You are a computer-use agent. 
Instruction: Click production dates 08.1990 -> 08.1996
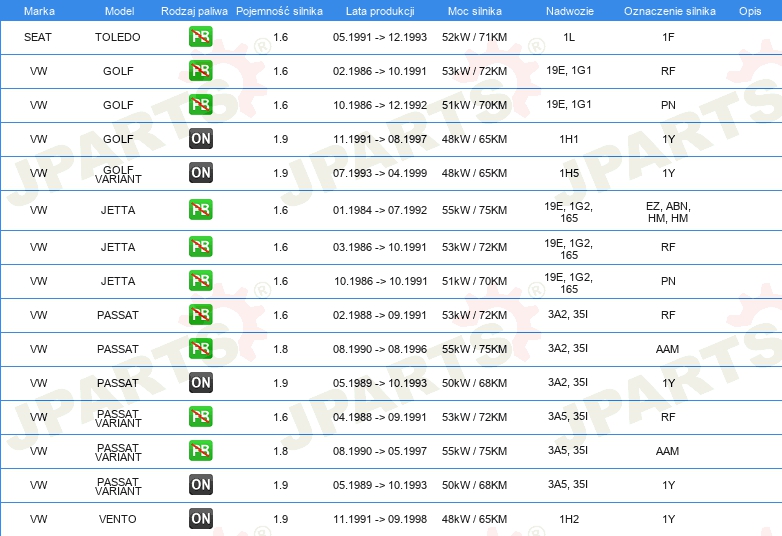(380, 349)
